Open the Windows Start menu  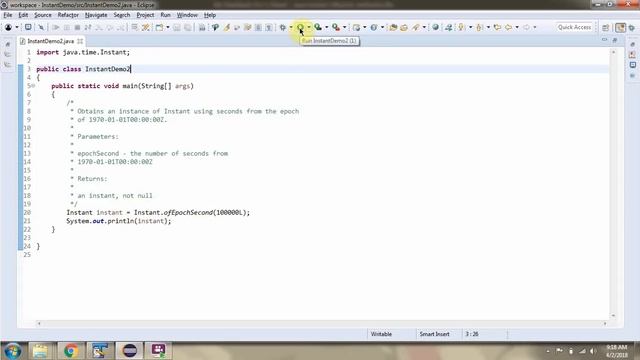tap(12, 351)
